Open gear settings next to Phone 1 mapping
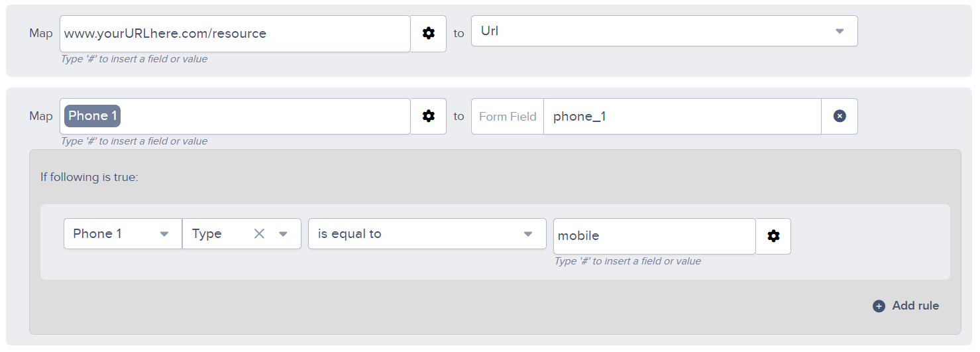This screenshot has height=352, width=980. tap(429, 116)
